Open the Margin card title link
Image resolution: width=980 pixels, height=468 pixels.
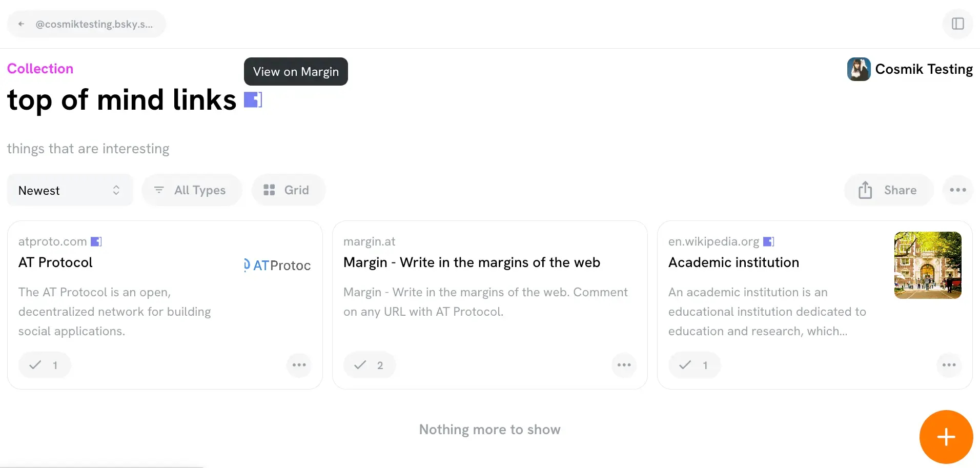(x=472, y=262)
